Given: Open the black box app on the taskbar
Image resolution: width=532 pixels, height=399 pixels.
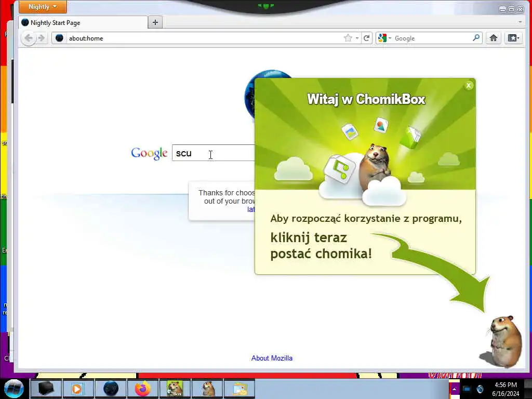Looking at the screenshot, I should point(46,389).
